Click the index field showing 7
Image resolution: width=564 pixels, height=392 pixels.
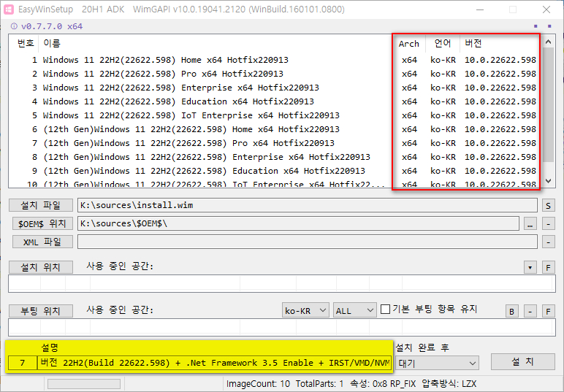23,363
